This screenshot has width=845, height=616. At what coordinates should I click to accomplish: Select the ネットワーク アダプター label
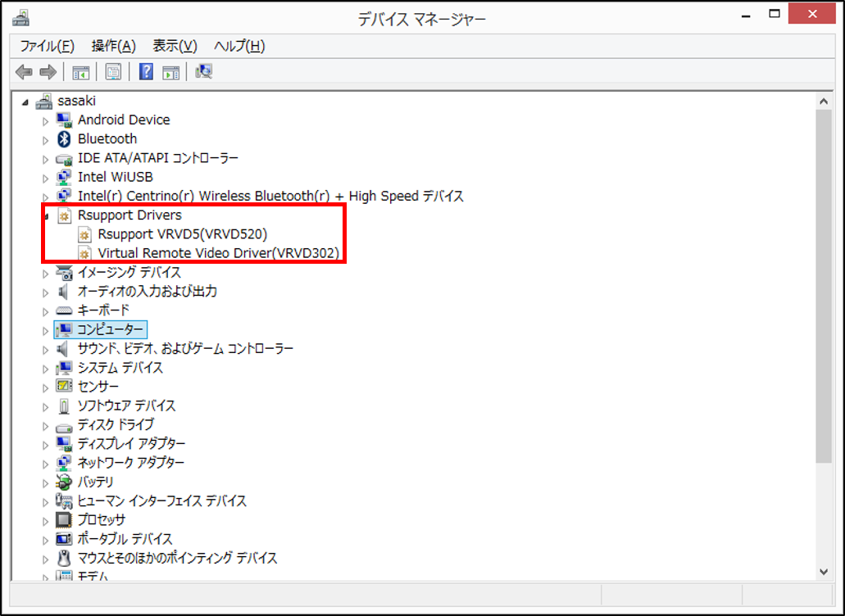[x=131, y=463]
